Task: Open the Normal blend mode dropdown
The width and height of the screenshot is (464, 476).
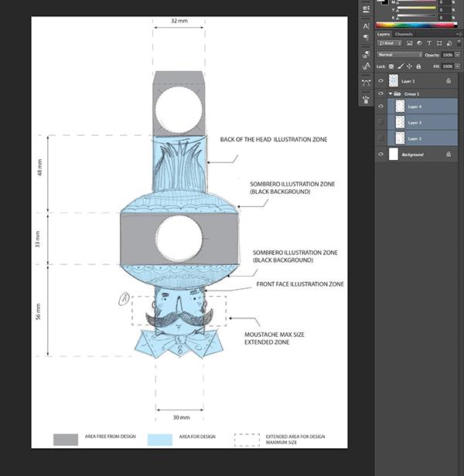Action: pyautogui.click(x=399, y=55)
